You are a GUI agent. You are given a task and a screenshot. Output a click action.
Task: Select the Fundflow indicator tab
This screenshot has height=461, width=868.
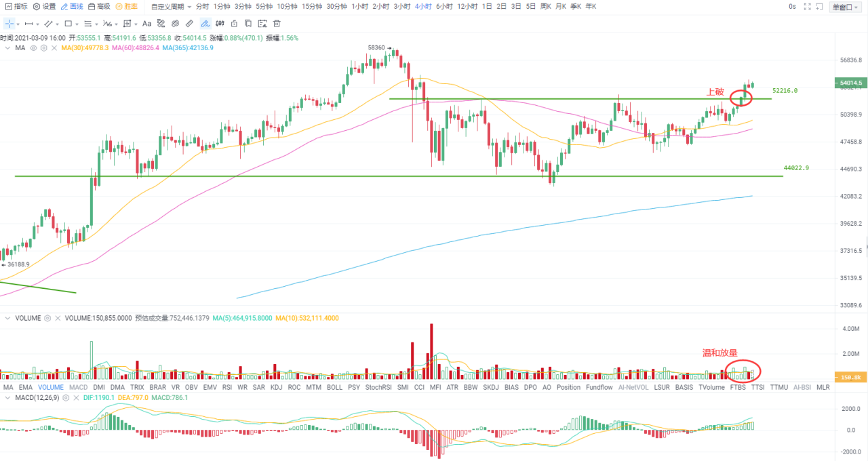(599, 387)
